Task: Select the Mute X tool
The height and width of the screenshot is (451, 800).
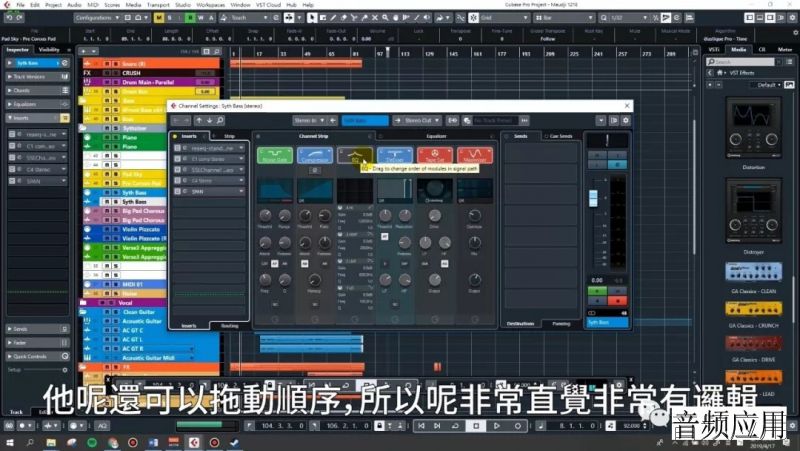Action: point(375,18)
